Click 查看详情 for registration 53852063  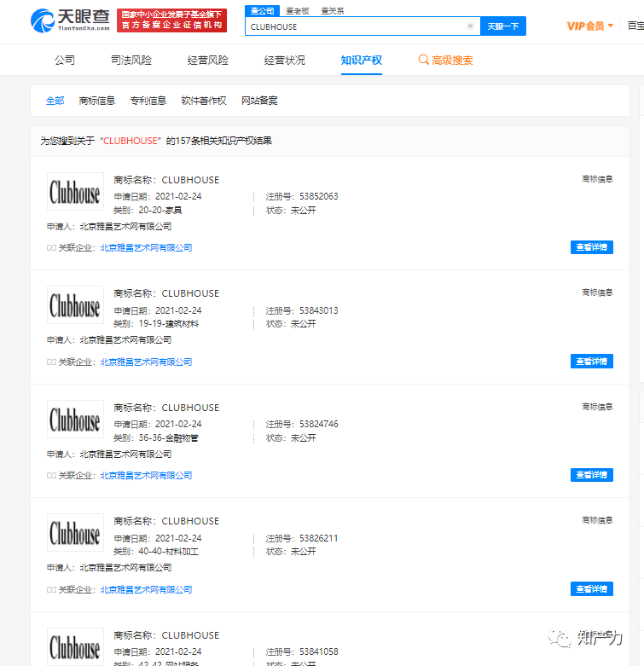point(592,247)
